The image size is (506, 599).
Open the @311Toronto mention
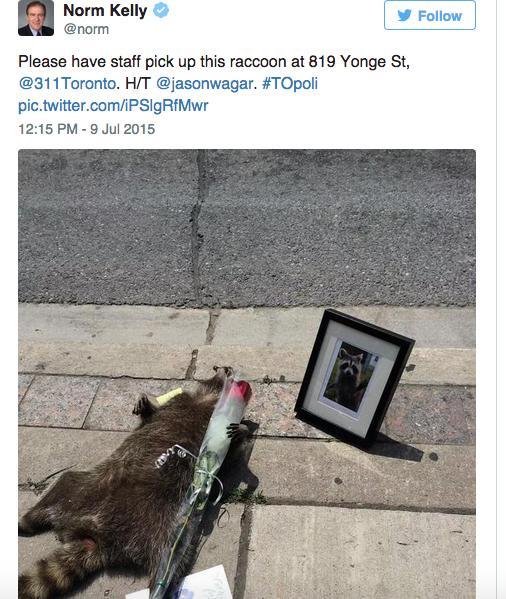pyautogui.click(x=67, y=83)
